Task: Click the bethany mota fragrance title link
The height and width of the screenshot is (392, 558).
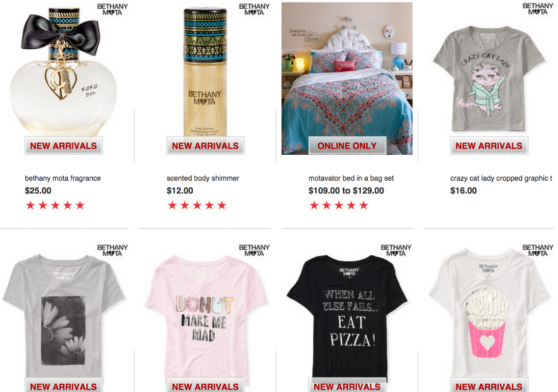Action: tap(63, 178)
